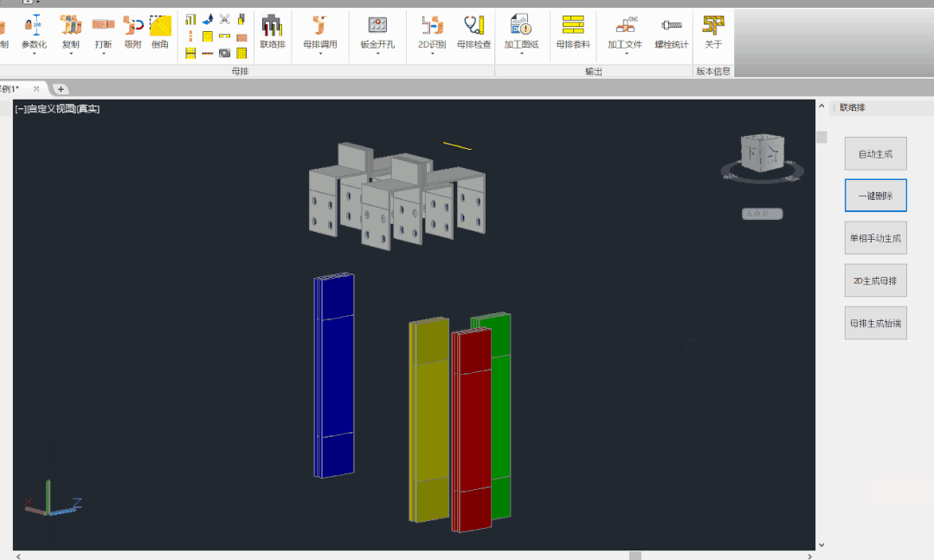934x560 pixels.
Task: Click the 自动生成 button
Action: coord(876,154)
